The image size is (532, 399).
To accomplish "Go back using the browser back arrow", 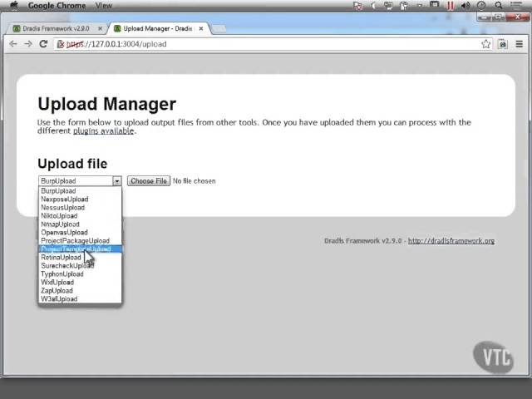I will 13,44.
